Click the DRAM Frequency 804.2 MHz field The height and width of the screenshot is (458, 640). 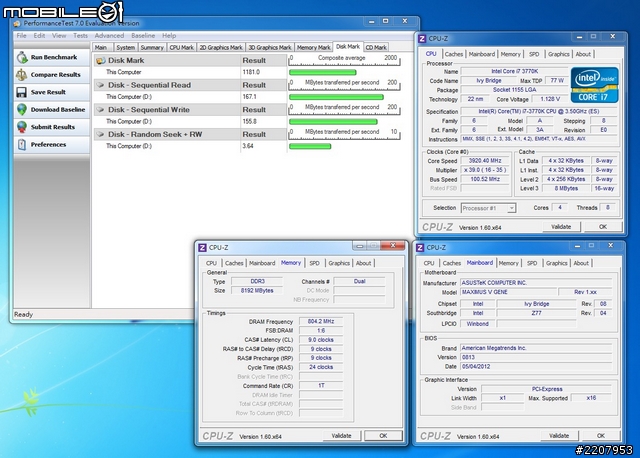point(321,322)
